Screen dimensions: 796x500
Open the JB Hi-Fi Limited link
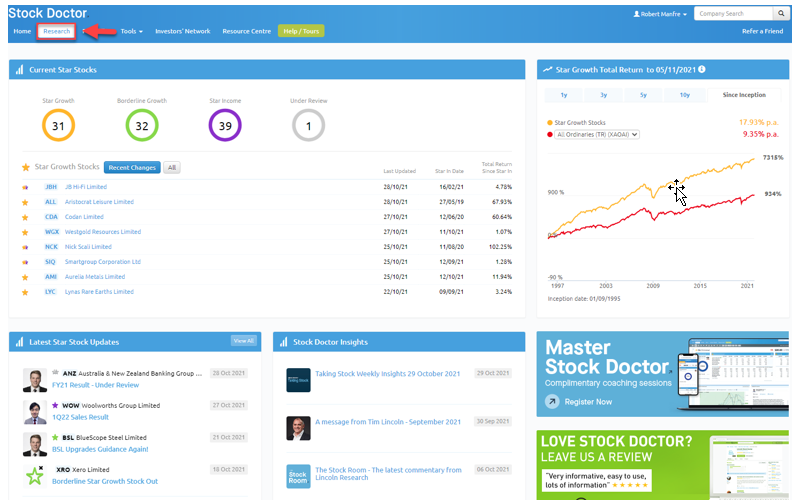click(x=86, y=187)
